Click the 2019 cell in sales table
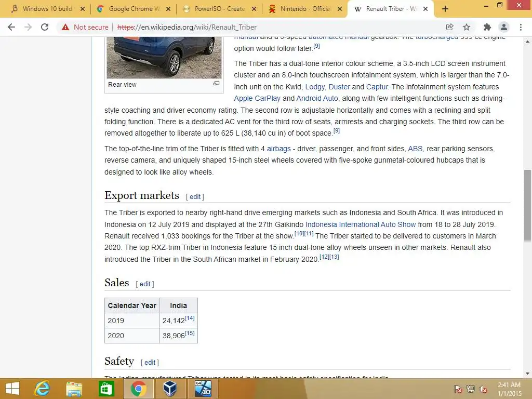The width and height of the screenshot is (532, 399). [132, 321]
